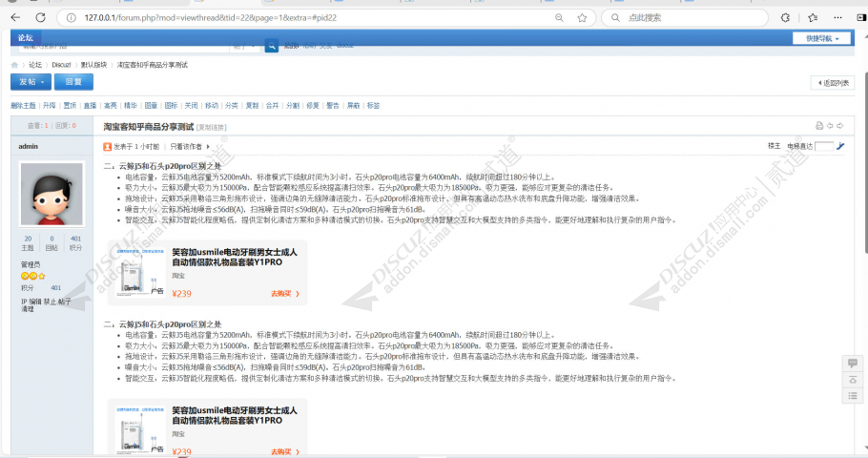Image resolution: width=868 pixels, height=458 pixels.
Task: Open the search type dropdown beside search box
Action: (244, 46)
